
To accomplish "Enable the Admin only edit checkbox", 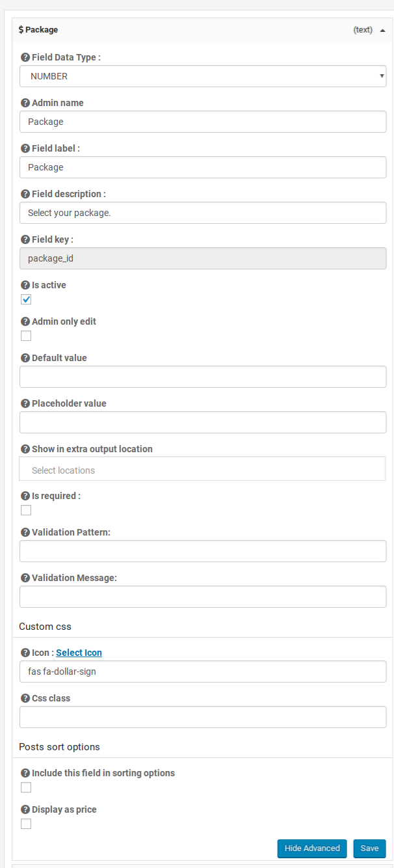I will [26, 336].
